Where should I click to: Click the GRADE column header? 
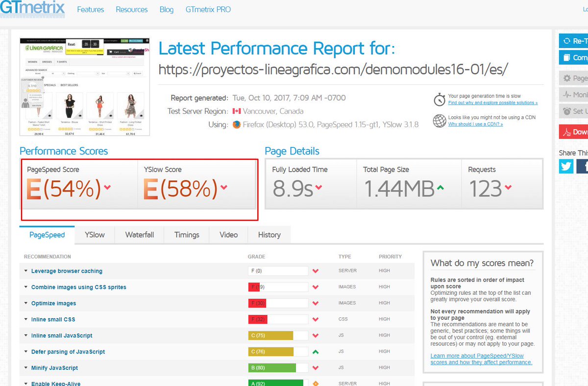pyautogui.click(x=257, y=257)
